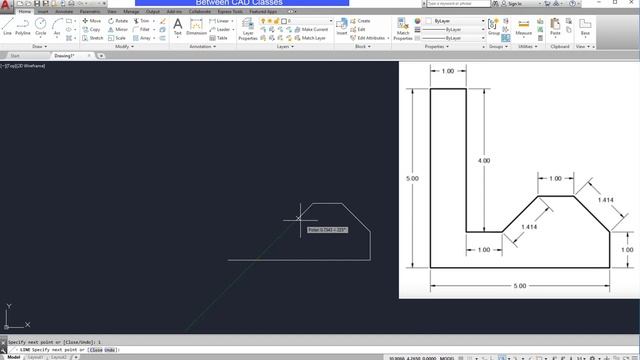Switch to the Model layout tab
640x360 pixels.
click(x=13, y=357)
